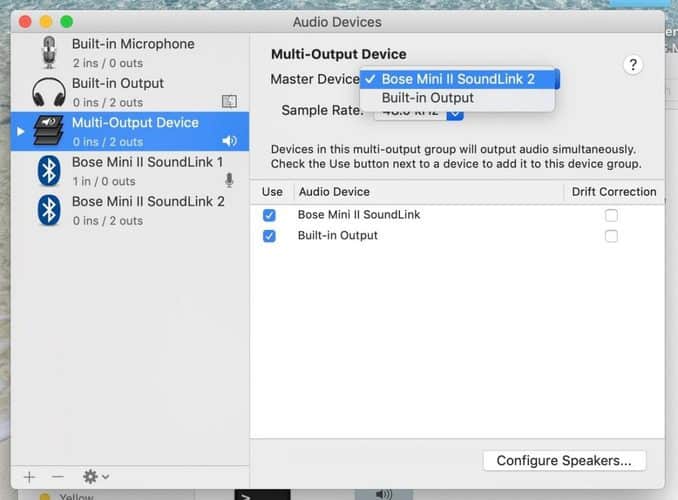Click the system alert icon on Built-in Output row
The height and width of the screenshot is (500, 678).
coord(229,101)
